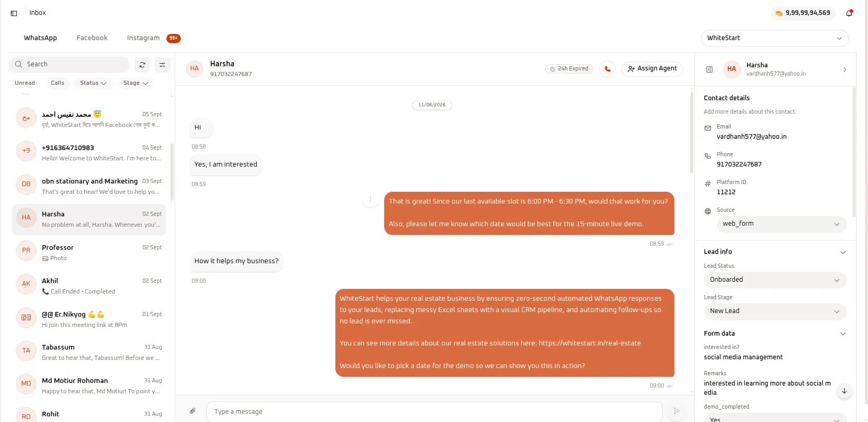
Task: Click the 24h Expired badge
Action: click(x=570, y=69)
